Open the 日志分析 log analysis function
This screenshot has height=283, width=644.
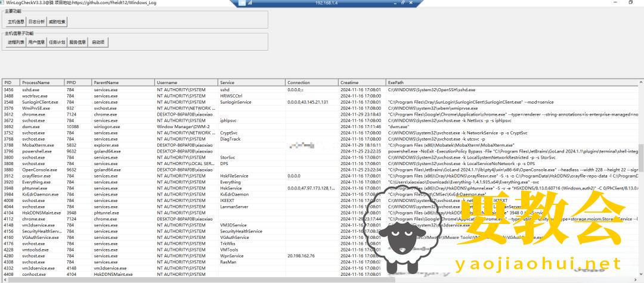point(37,22)
